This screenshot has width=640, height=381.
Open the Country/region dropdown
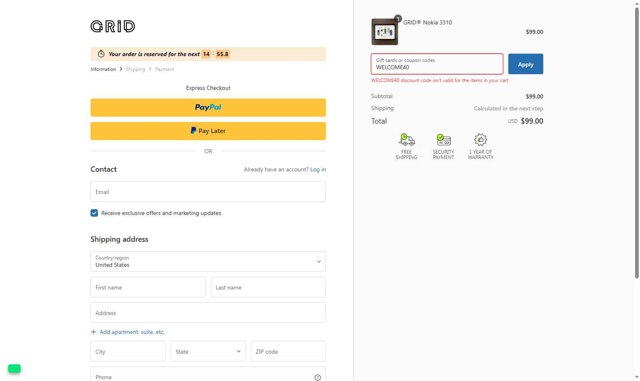208,261
